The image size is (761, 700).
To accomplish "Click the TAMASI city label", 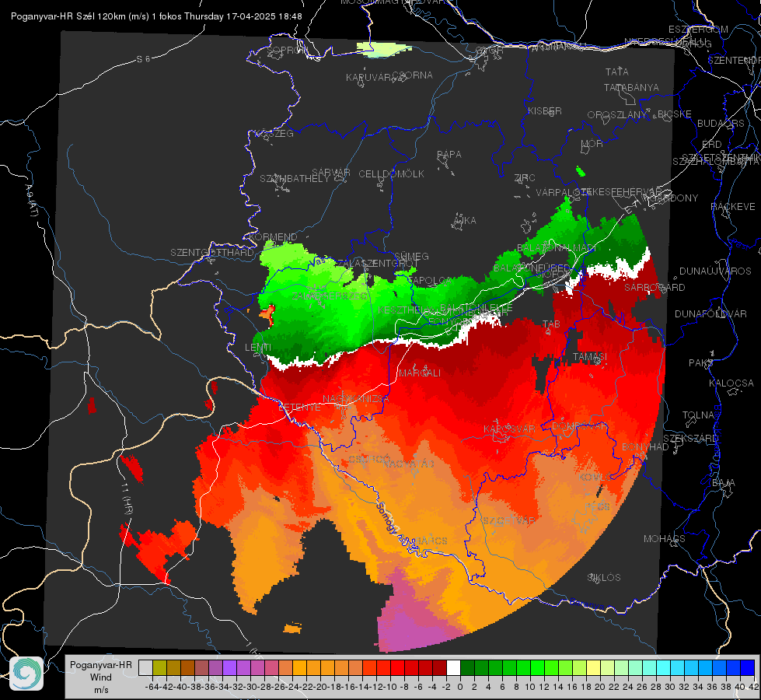I will [x=590, y=357].
